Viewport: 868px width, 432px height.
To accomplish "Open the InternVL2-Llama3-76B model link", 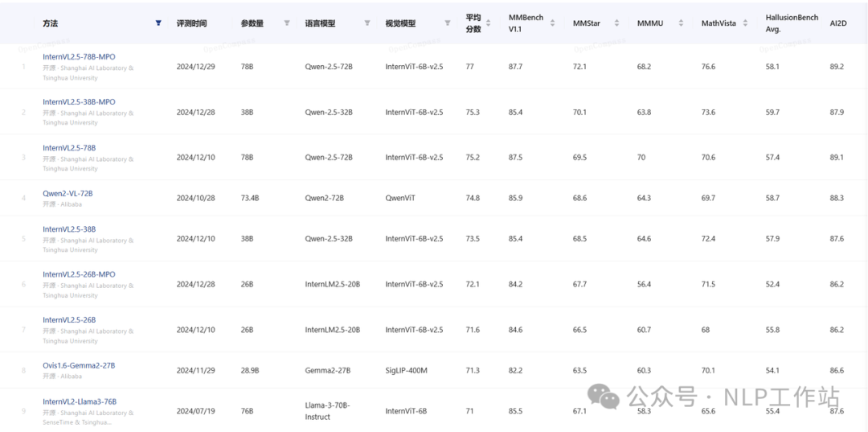I will [x=80, y=401].
